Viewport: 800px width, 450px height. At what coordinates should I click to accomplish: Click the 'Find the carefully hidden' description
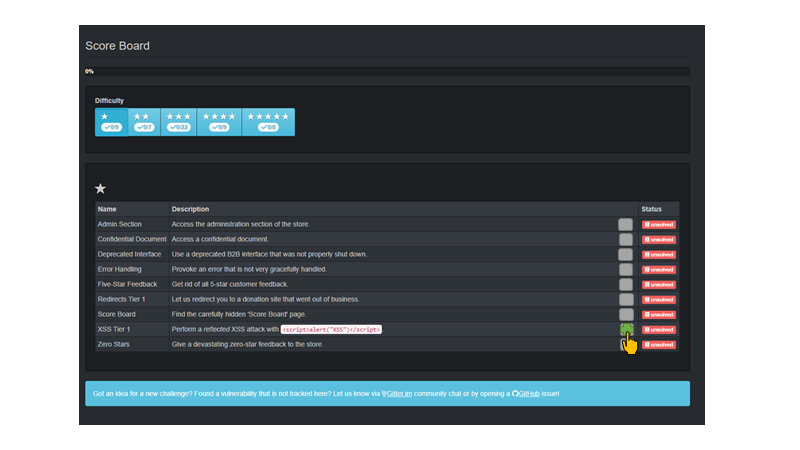[x=239, y=314]
